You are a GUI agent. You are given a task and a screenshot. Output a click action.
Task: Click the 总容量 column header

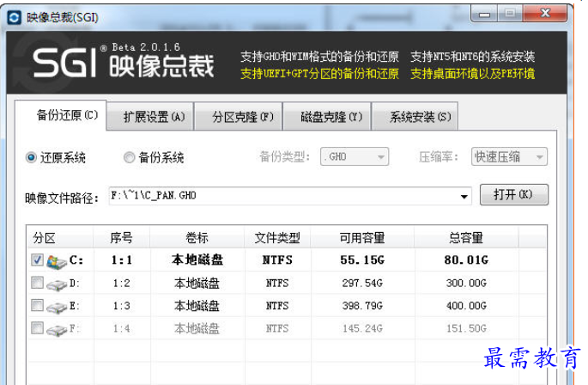pyautogui.click(x=466, y=238)
